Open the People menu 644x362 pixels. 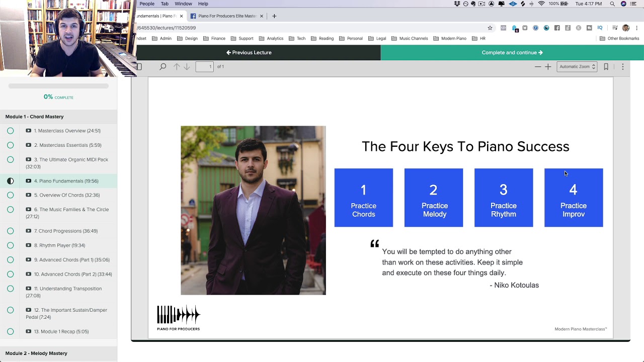(147, 4)
